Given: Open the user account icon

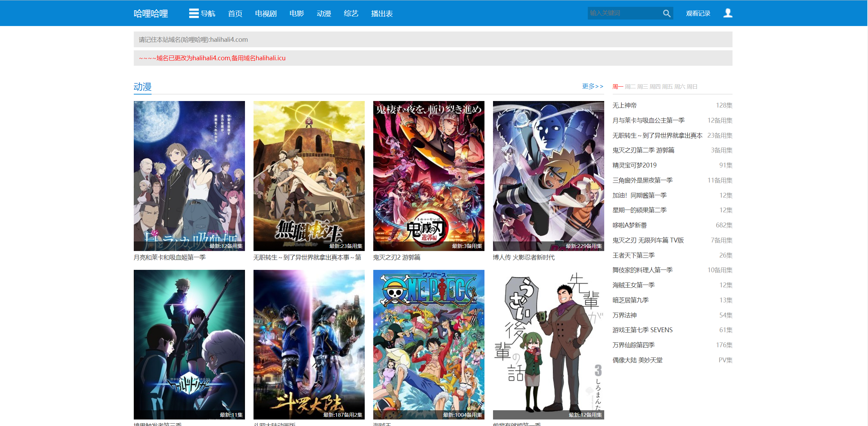Looking at the screenshot, I should coord(728,13).
